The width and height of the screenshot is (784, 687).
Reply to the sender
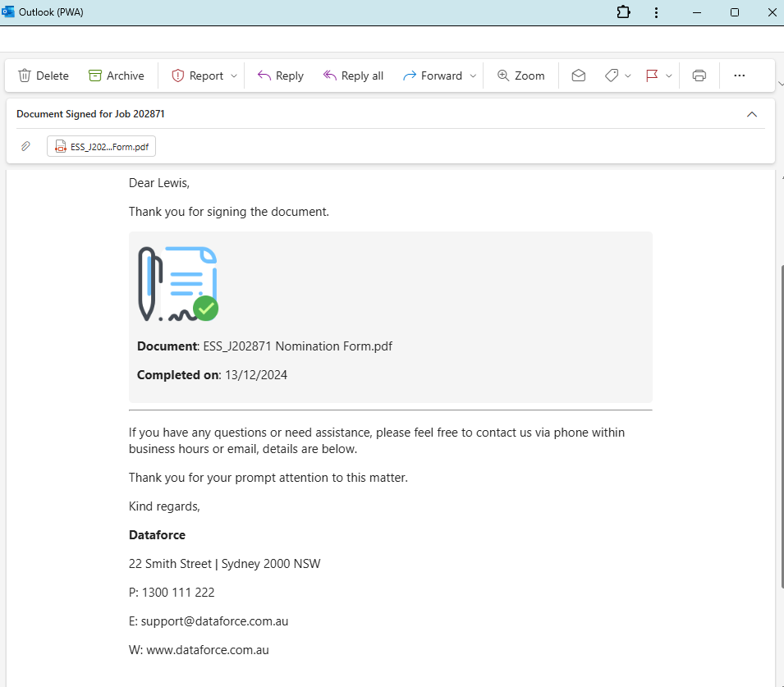[280, 75]
